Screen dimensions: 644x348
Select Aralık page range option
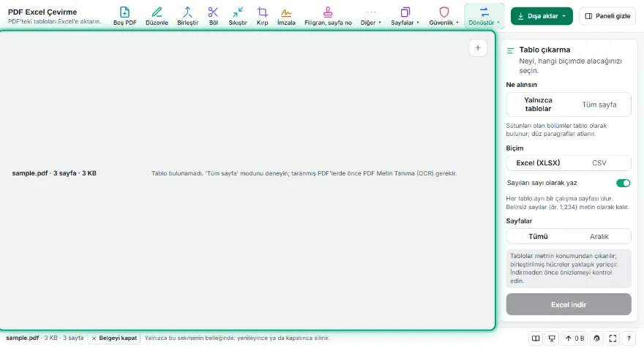tap(599, 236)
